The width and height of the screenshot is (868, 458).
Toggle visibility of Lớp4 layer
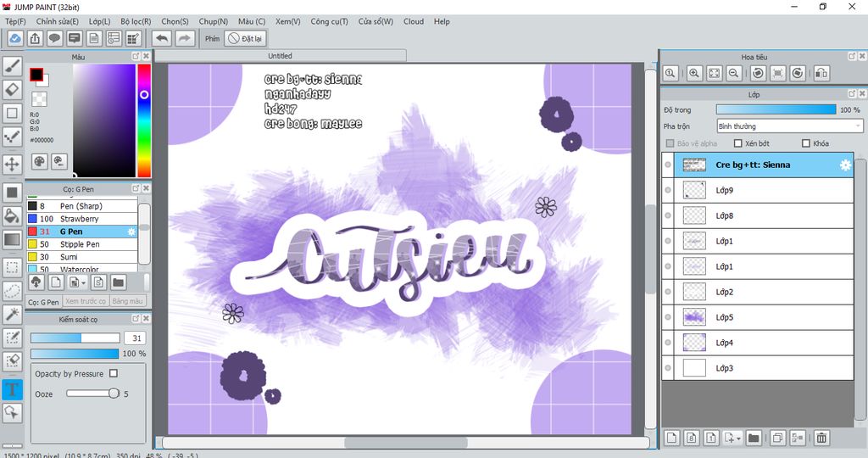[668, 343]
